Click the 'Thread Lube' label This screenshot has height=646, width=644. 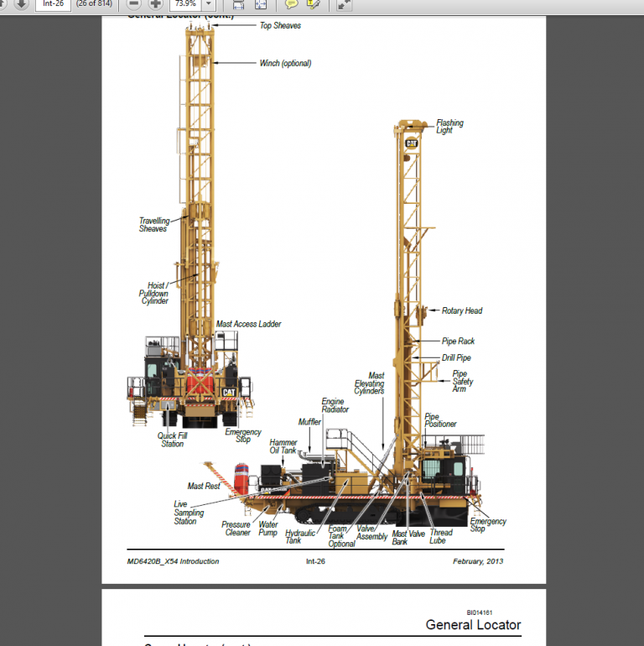click(441, 536)
